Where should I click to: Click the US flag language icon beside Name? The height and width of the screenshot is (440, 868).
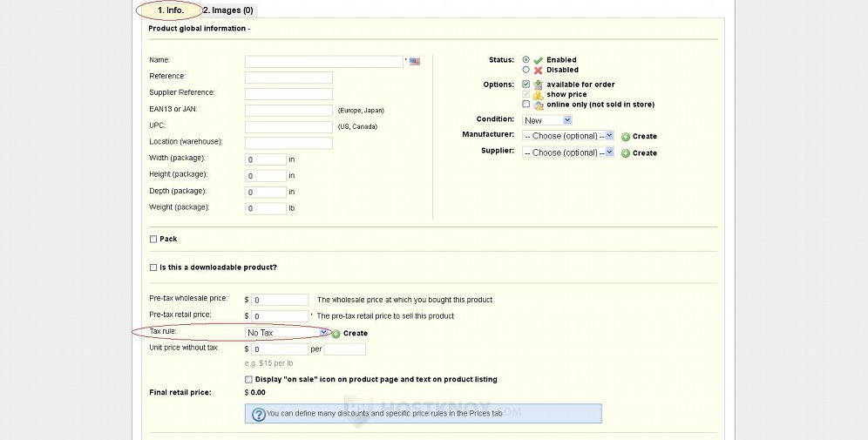[415, 62]
